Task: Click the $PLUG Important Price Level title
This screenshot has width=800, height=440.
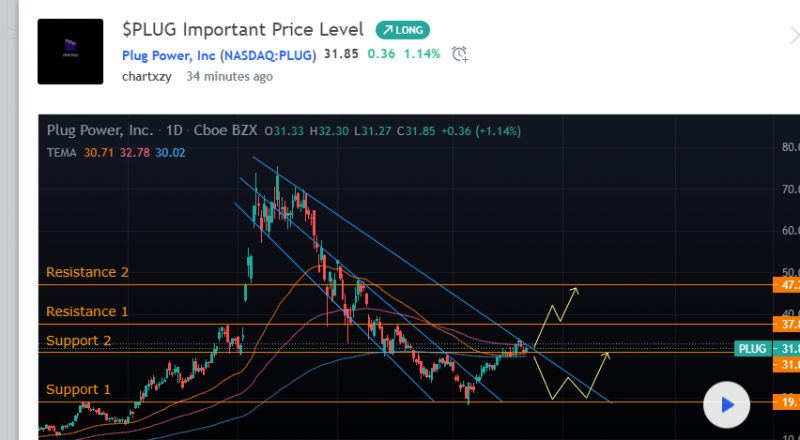Action: coord(243,29)
